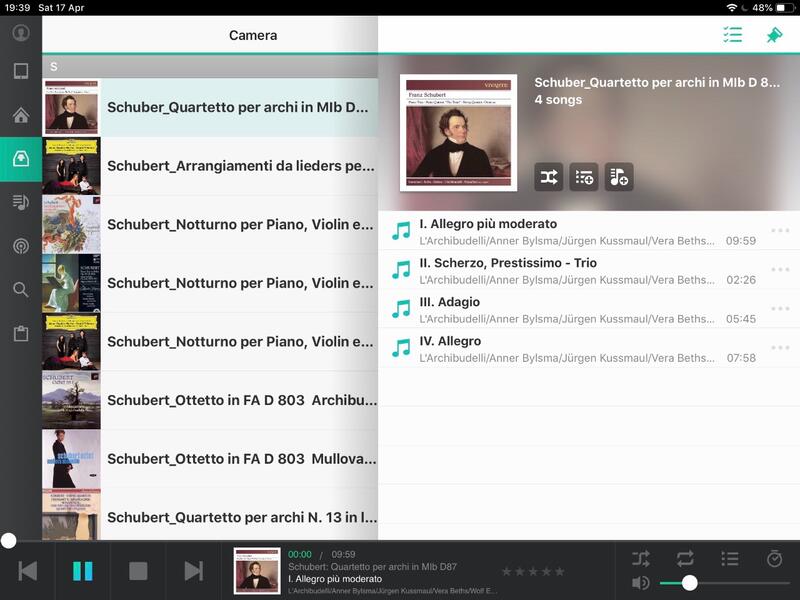Mute the volume speaker icon
The image size is (800, 600).
click(641, 583)
